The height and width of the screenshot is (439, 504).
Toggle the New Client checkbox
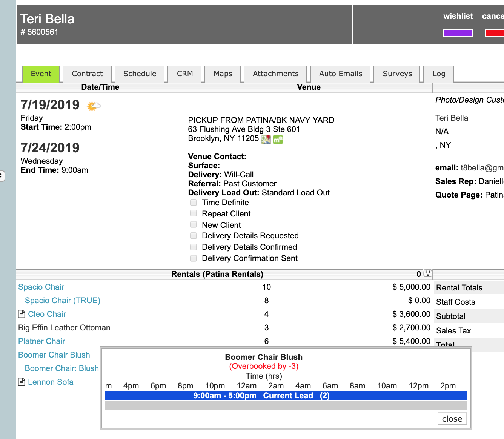coord(194,225)
